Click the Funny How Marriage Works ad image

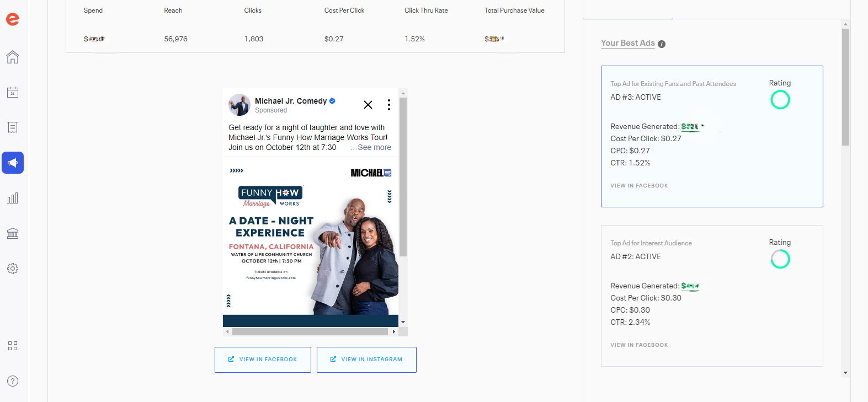311,242
